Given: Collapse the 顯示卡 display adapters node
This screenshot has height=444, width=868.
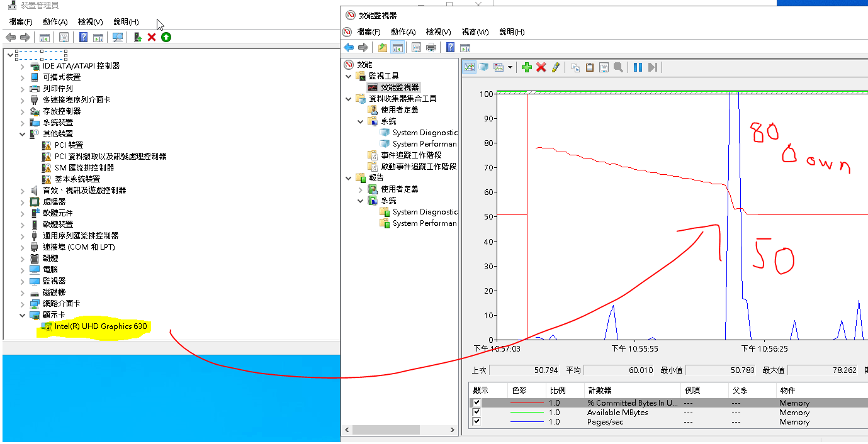Looking at the screenshot, I should coord(23,315).
